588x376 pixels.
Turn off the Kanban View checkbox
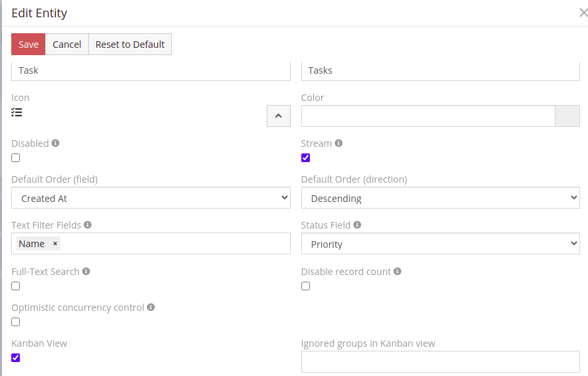pyautogui.click(x=16, y=357)
